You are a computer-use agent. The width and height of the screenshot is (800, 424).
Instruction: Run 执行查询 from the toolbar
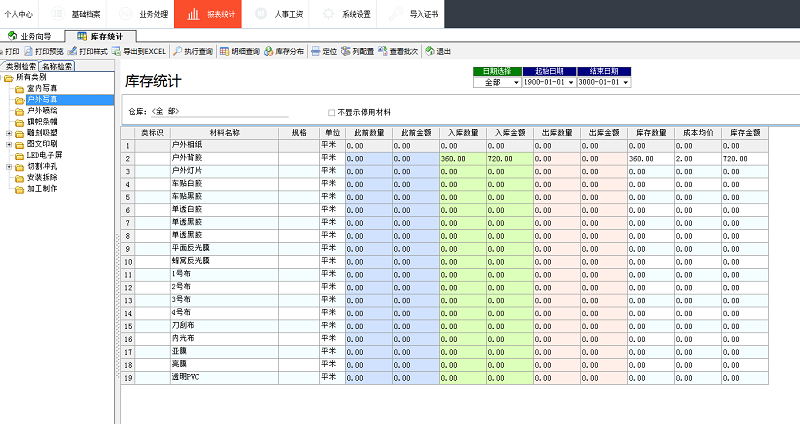point(192,50)
